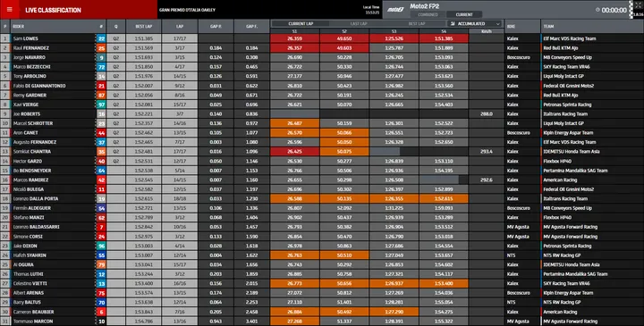This screenshot has width=644, height=326.
Task: Select rider Xavi VIERGE
Action: click(26, 104)
